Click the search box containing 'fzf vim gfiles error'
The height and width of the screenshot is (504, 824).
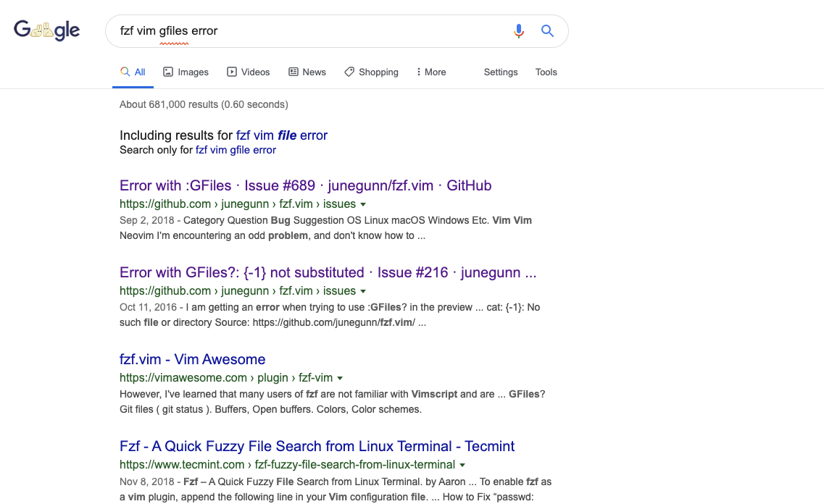point(336,31)
